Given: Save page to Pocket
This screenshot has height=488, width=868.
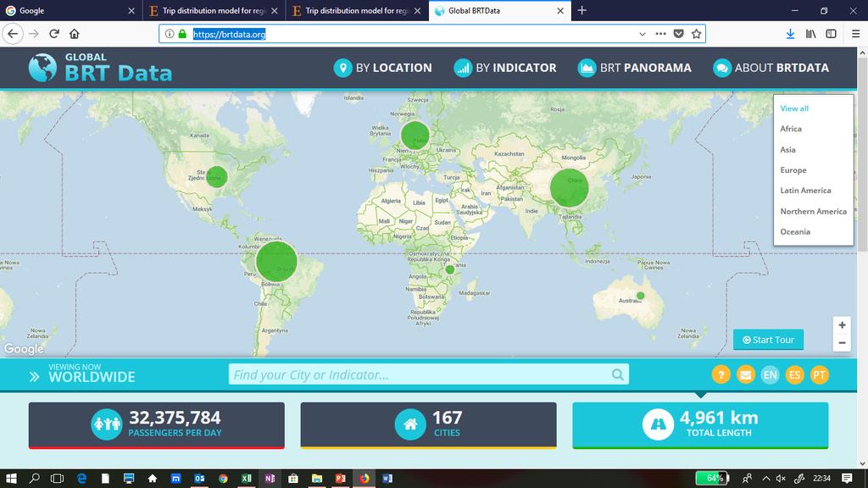Looking at the screenshot, I should 679,34.
